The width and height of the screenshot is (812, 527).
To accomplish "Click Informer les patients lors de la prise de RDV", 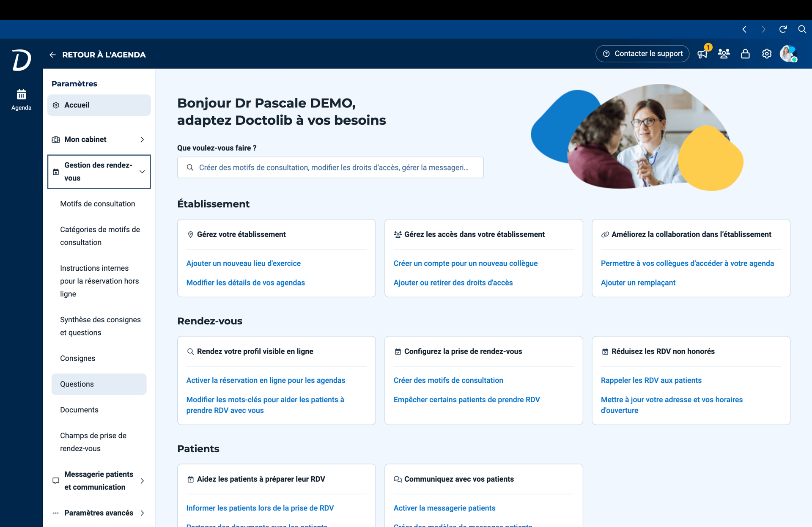I will tap(260, 508).
